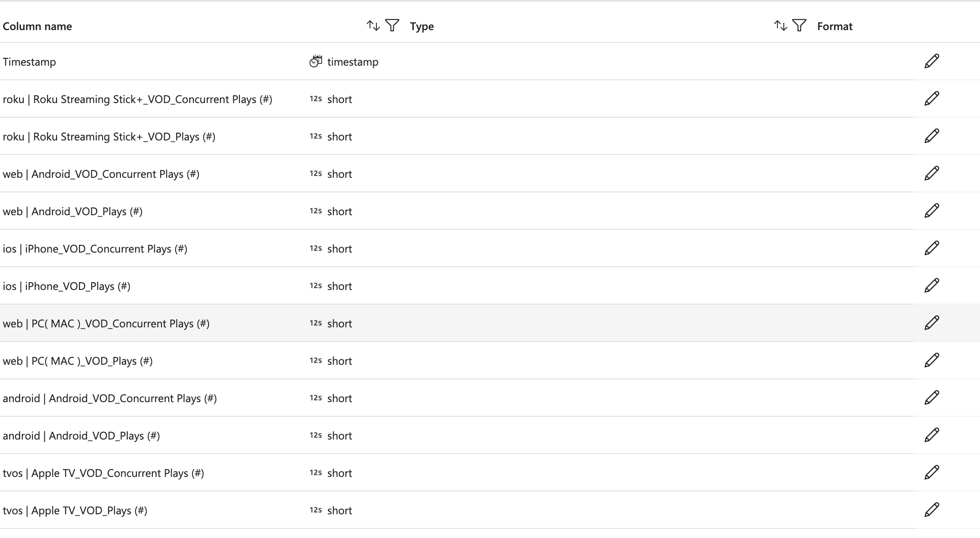Click the Type column header label

coord(422,26)
